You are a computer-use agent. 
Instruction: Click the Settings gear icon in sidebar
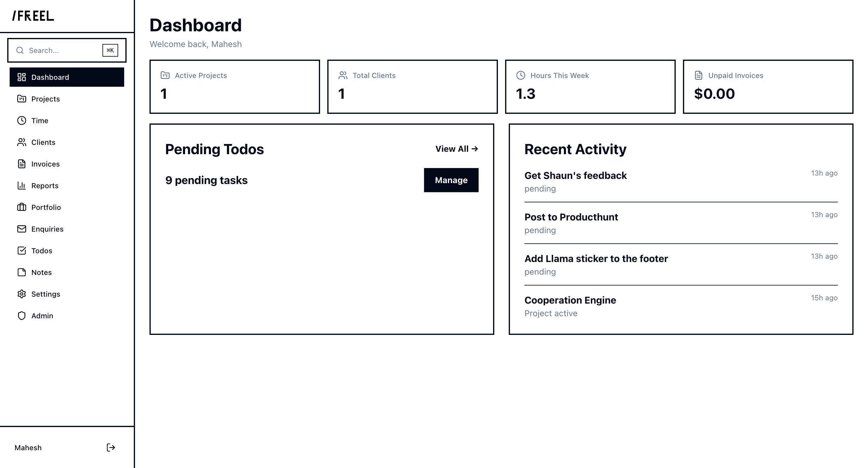(22, 294)
